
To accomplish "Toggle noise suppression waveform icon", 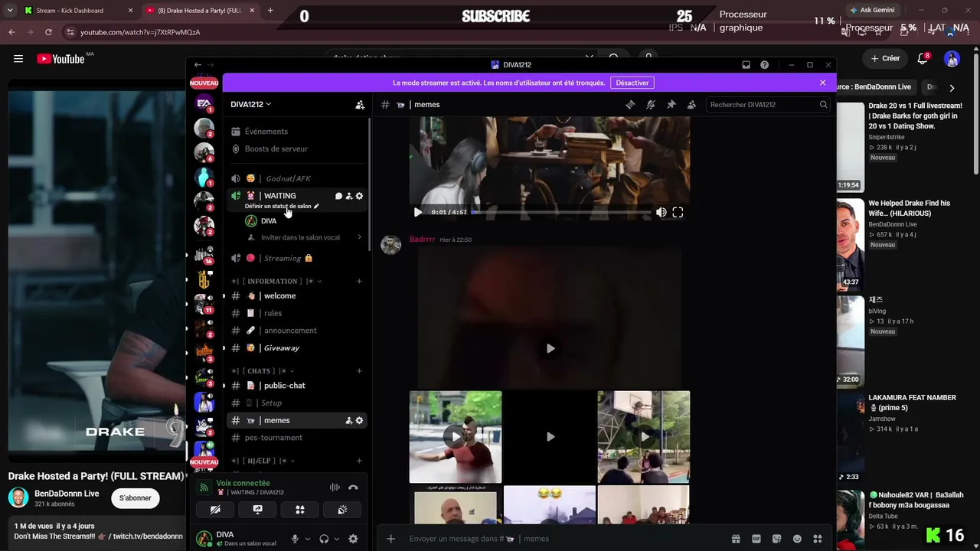I will pos(335,487).
